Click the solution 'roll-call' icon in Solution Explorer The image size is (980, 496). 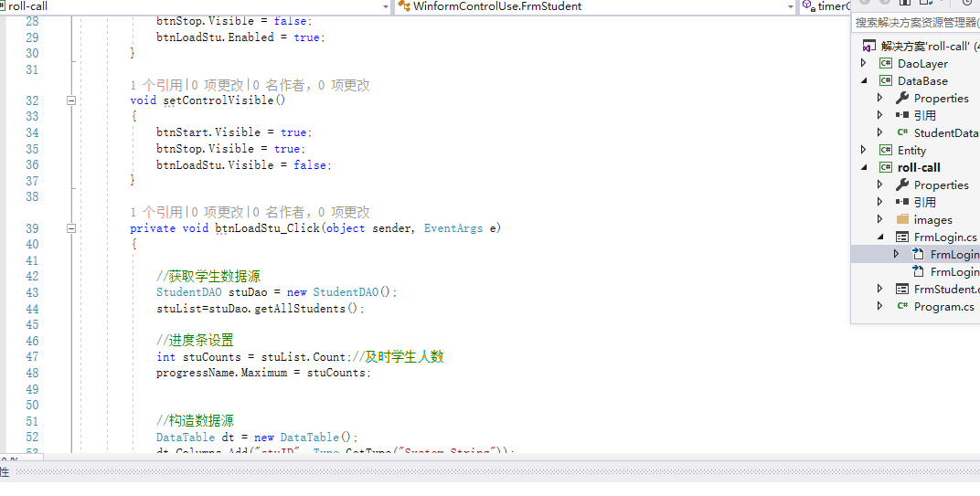pos(868,47)
